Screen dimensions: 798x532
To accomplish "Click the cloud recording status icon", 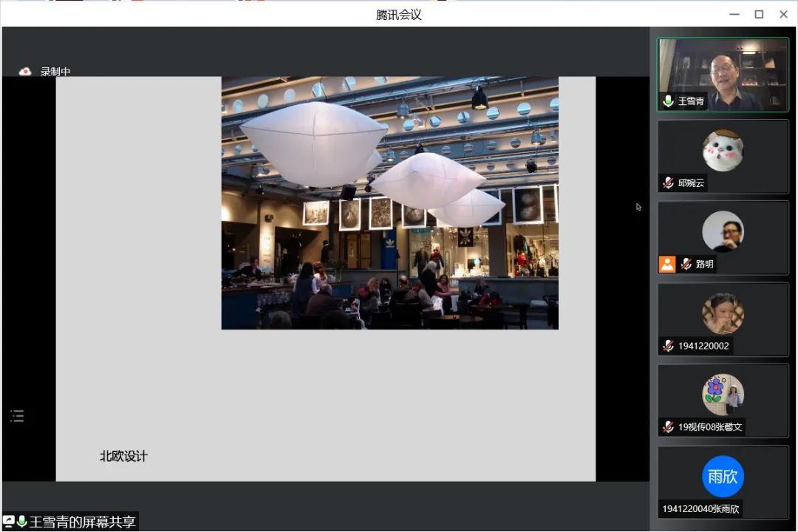I will coord(25,72).
